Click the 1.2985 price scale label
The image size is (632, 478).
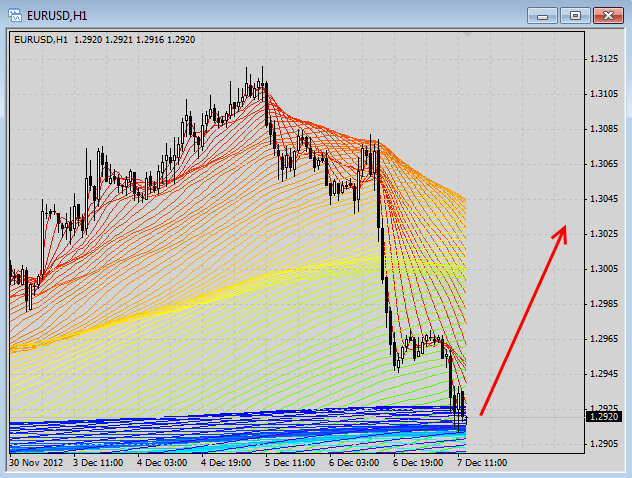[604, 303]
